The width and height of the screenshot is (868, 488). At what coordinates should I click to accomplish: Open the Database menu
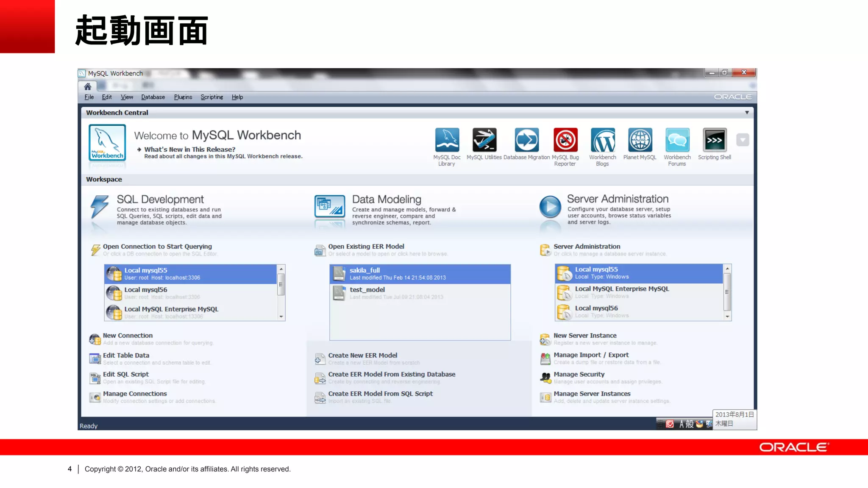pos(153,97)
